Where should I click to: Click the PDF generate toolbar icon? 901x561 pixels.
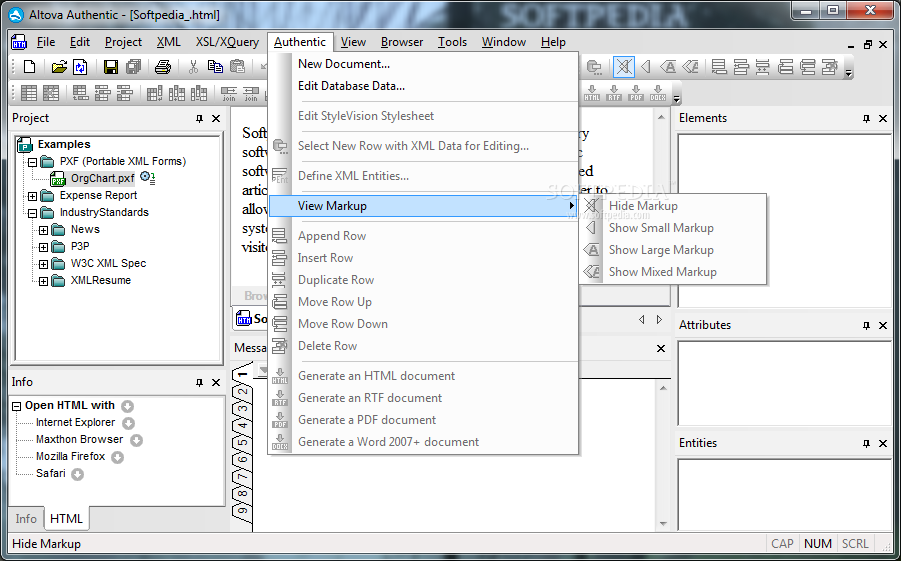(x=636, y=93)
